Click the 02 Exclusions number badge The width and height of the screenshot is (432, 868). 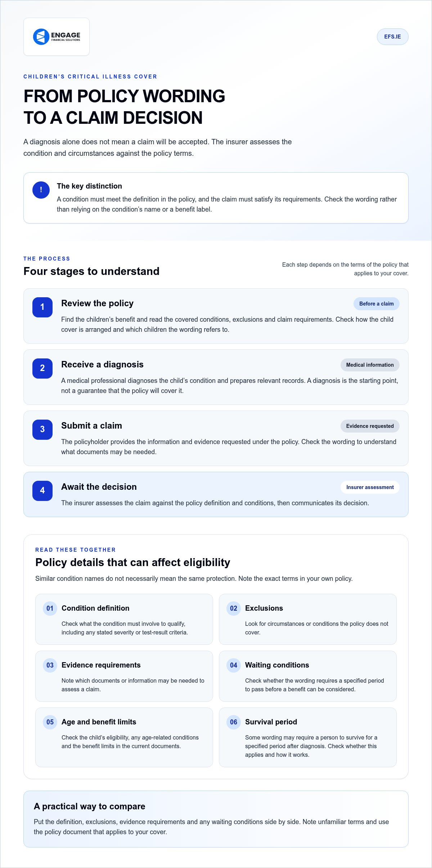click(x=234, y=609)
